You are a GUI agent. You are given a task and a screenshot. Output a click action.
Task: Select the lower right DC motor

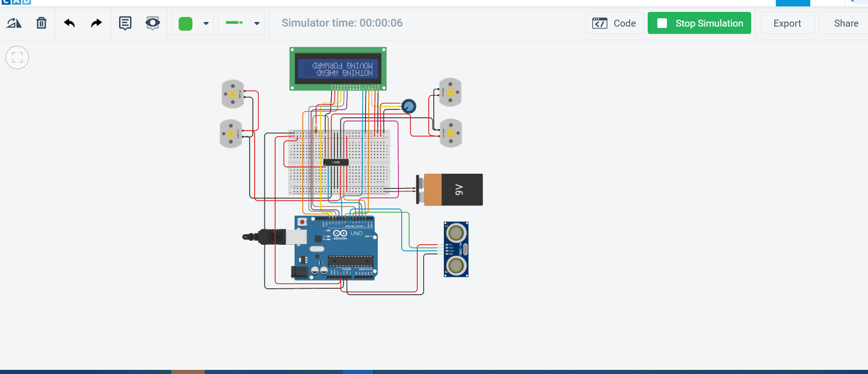click(x=451, y=133)
